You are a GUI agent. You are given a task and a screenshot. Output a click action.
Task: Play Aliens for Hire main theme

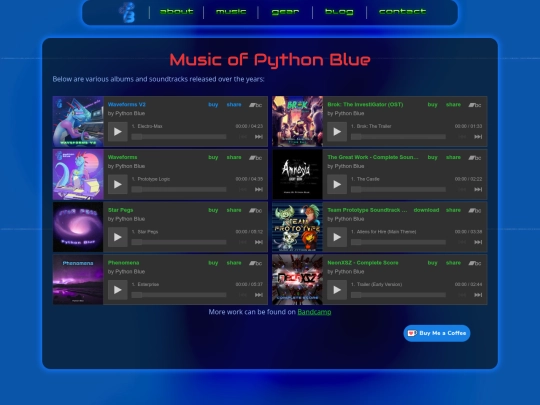pos(337,237)
